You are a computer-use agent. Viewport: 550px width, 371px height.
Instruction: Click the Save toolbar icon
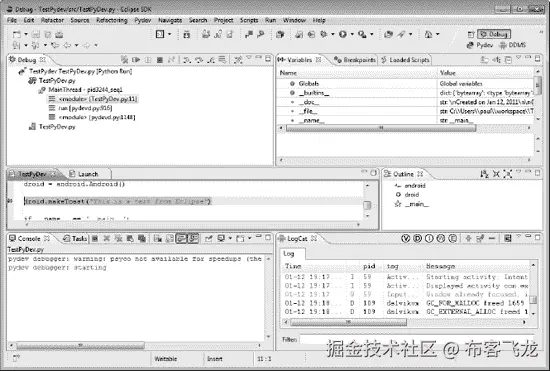pos(36,34)
